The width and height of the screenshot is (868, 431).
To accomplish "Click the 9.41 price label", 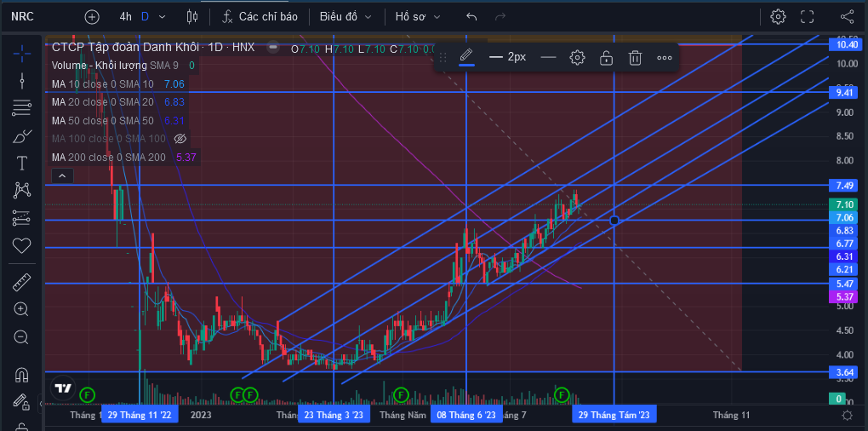I will pyautogui.click(x=843, y=92).
